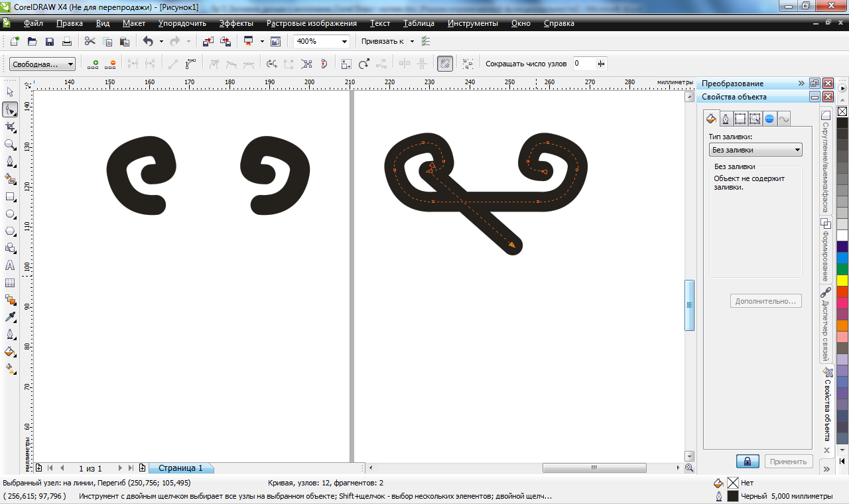Select the Pick (arrow) tool
The image size is (849, 504).
point(10,92)
